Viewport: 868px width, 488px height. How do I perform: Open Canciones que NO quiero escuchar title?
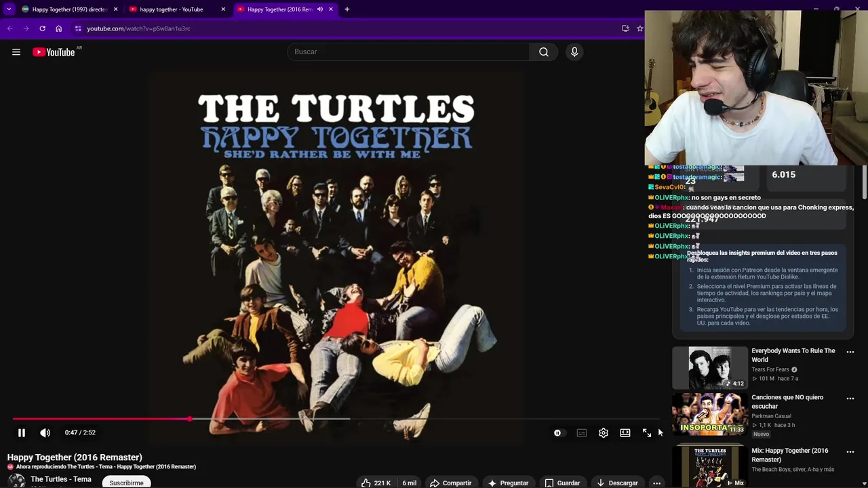[x=787, y=402]
